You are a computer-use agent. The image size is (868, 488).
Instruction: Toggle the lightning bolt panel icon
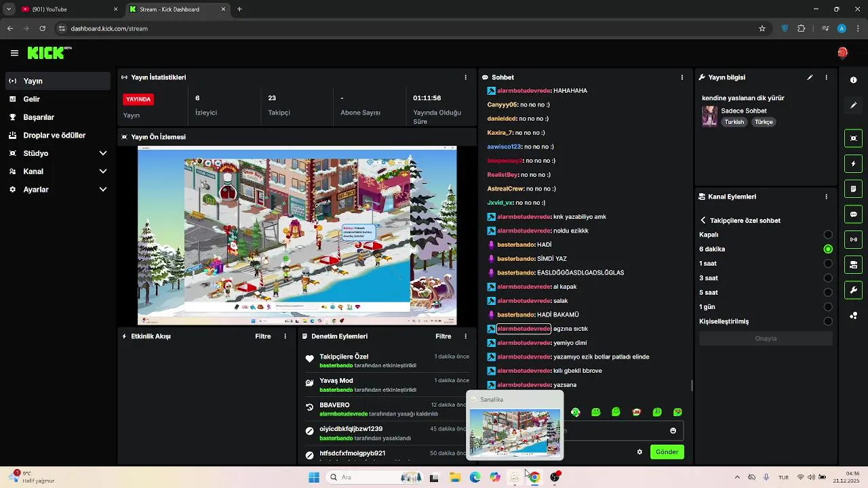point(853,163)
